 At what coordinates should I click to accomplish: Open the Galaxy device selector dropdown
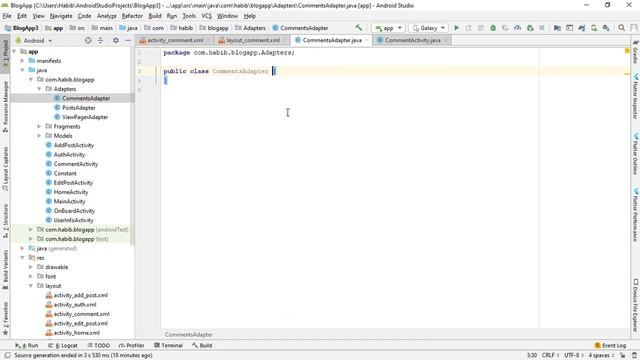(428, 28)
